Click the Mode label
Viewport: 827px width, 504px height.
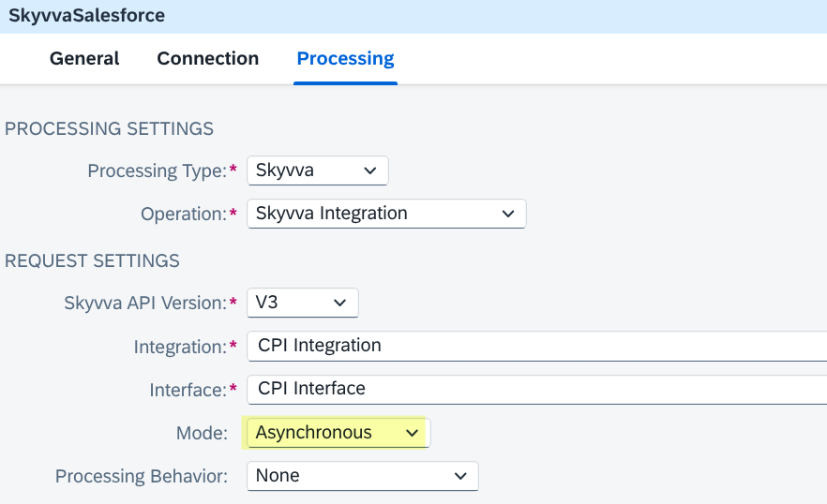point(202,434)
